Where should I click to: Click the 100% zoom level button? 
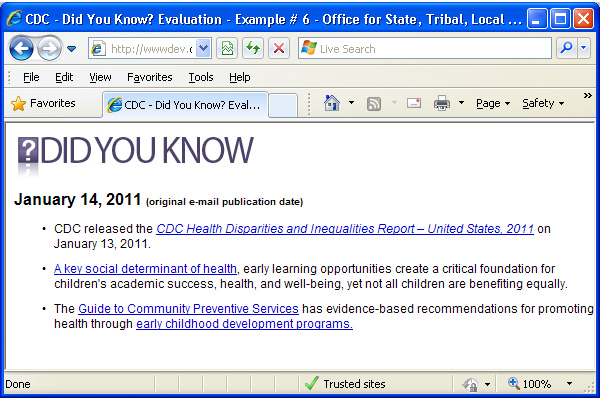tap(530, 384)
